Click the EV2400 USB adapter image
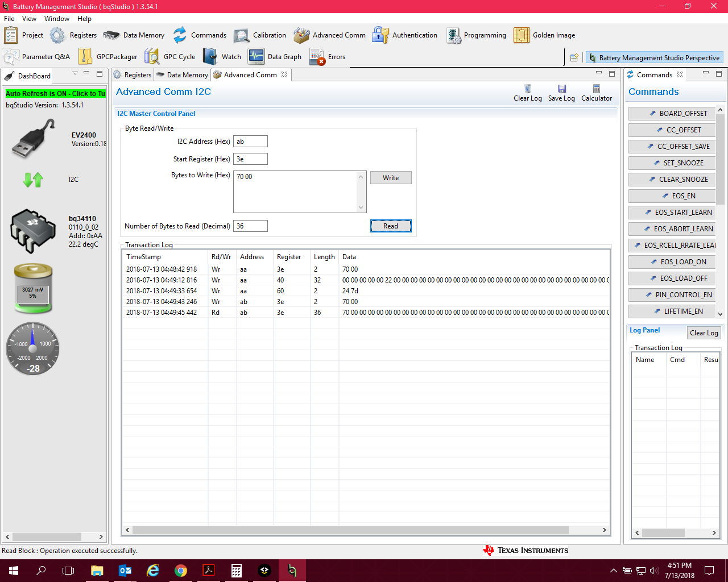 coord(33,140)
